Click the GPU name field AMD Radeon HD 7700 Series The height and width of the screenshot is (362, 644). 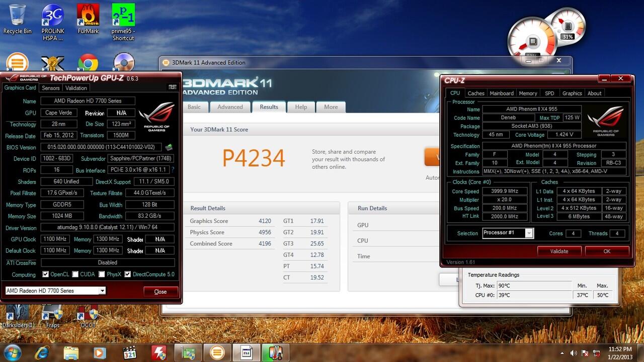point(88,101)
